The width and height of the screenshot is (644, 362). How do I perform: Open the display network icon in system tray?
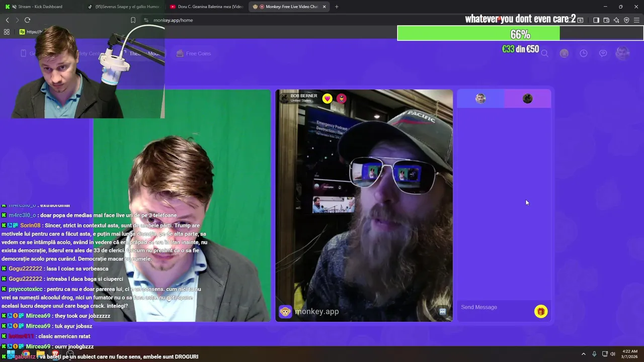605,354
